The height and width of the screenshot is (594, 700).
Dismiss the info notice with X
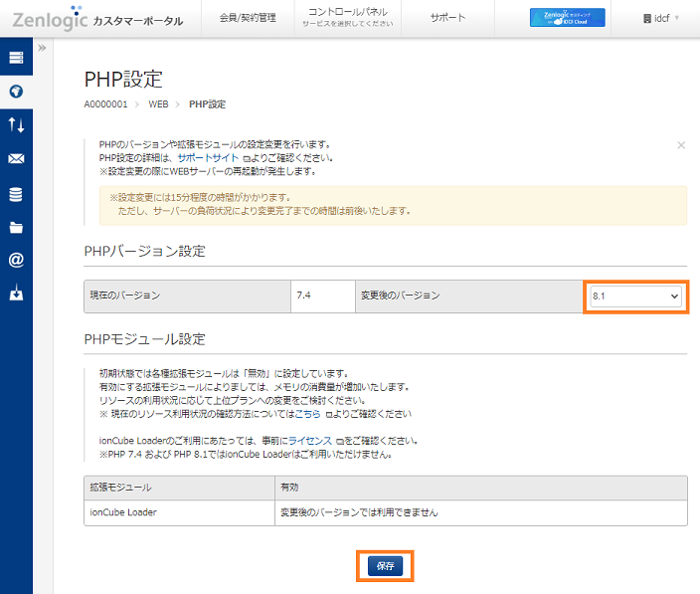click(x=681, y=145)
